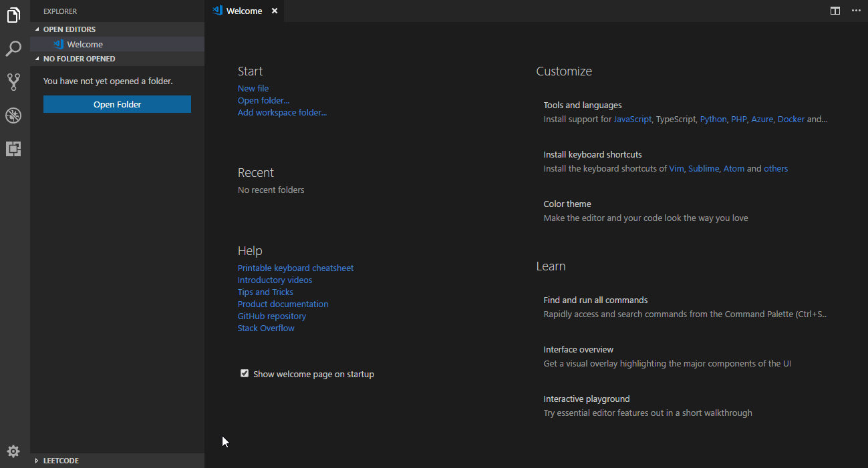Click the Open Folder button
The image size is (868, 468).
coord(117,104)
